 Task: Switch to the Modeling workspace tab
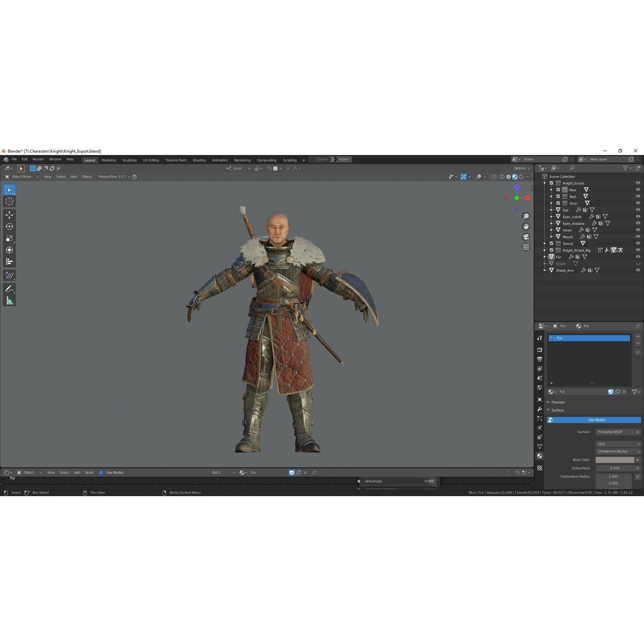pyautogui.click(x=109, y=160)
